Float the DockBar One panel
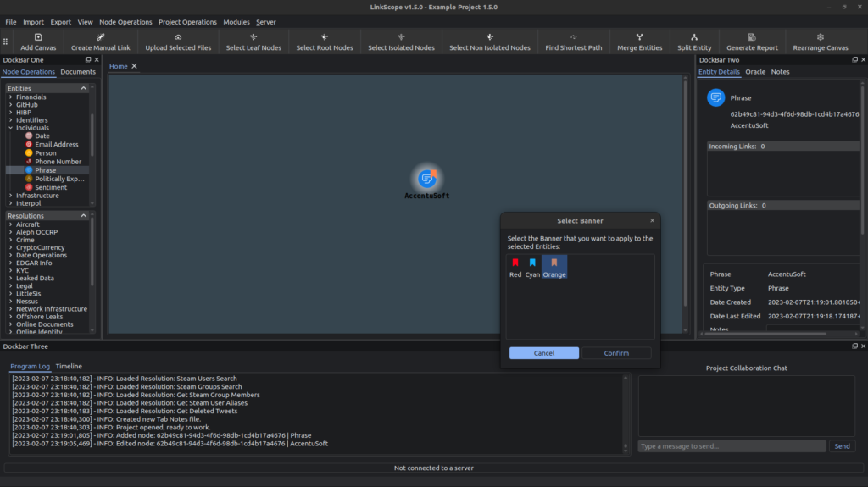Image resolution: width=868 pixels, height=487 pixels. 88,60
